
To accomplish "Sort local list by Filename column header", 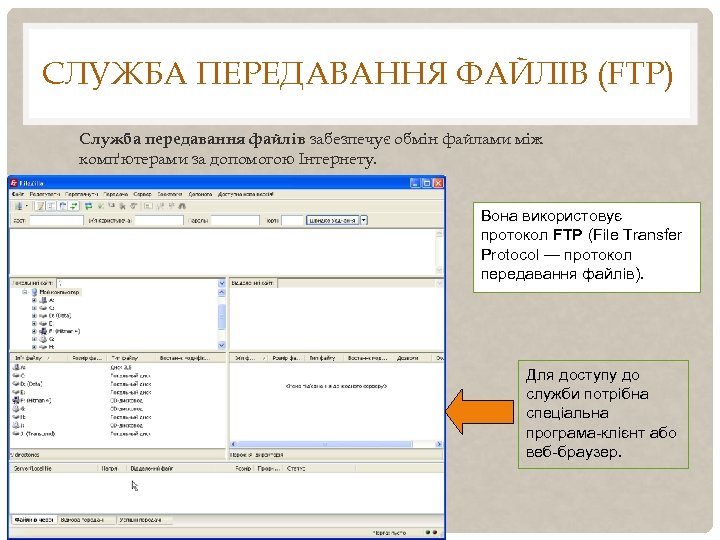I will coord(39,358).
